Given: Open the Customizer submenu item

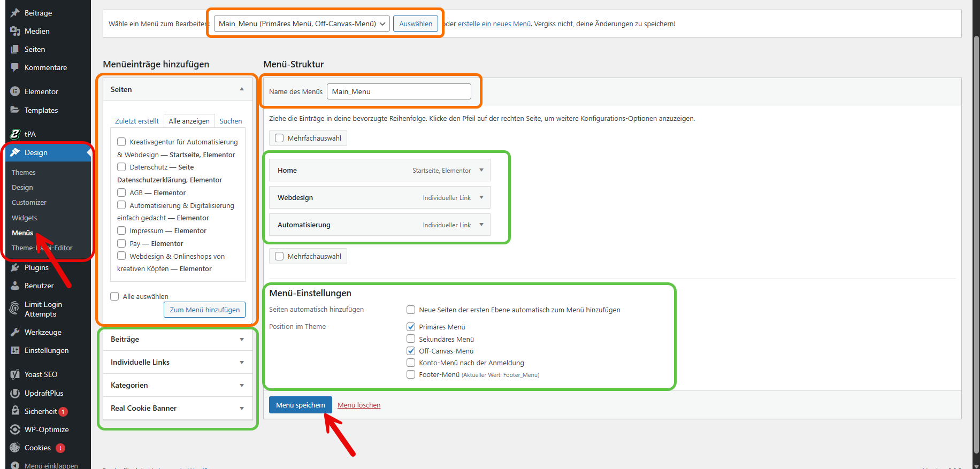Looking at the screenshot, I should pos(29,202).
